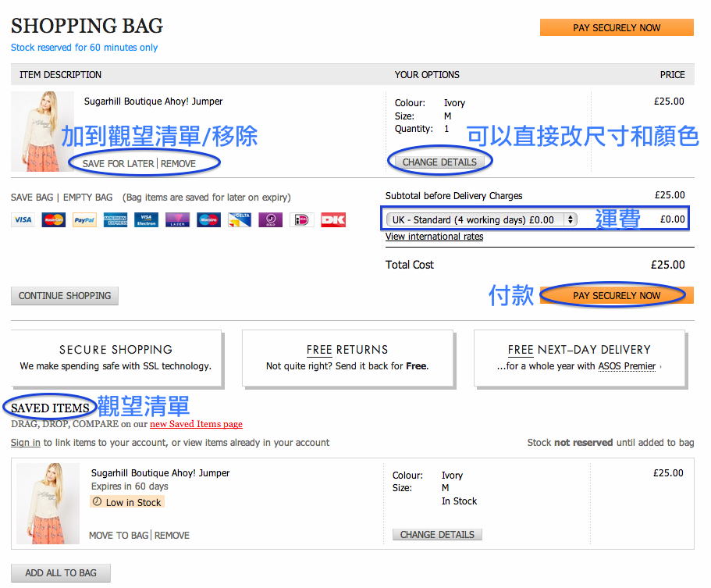Open the jumper thumbnail in the shopping bag
This screenshot has width=711, height=588.
pos(43,131)
